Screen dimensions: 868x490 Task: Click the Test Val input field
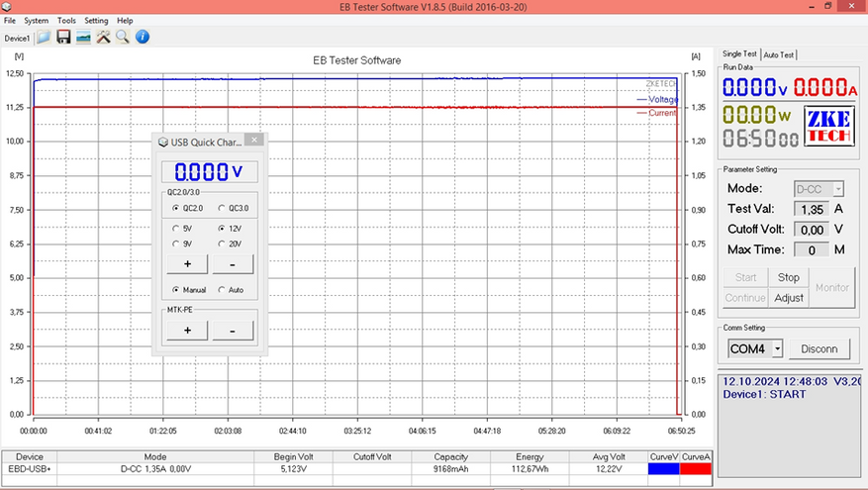coord(813,209)
